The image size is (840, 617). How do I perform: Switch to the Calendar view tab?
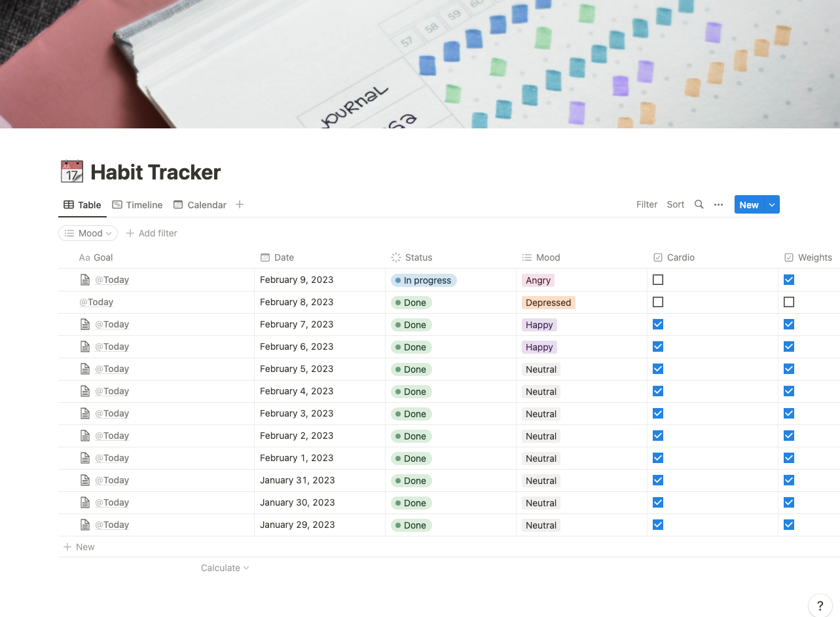200,204
